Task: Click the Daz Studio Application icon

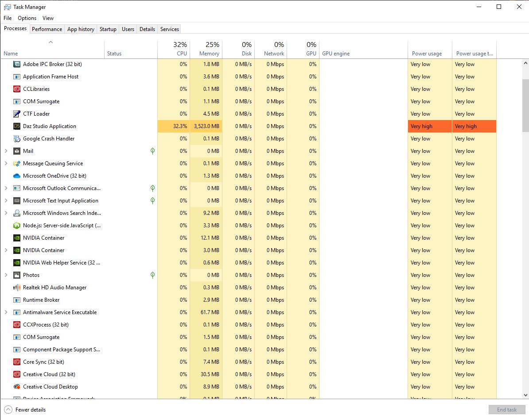Action: pos(16,126)
